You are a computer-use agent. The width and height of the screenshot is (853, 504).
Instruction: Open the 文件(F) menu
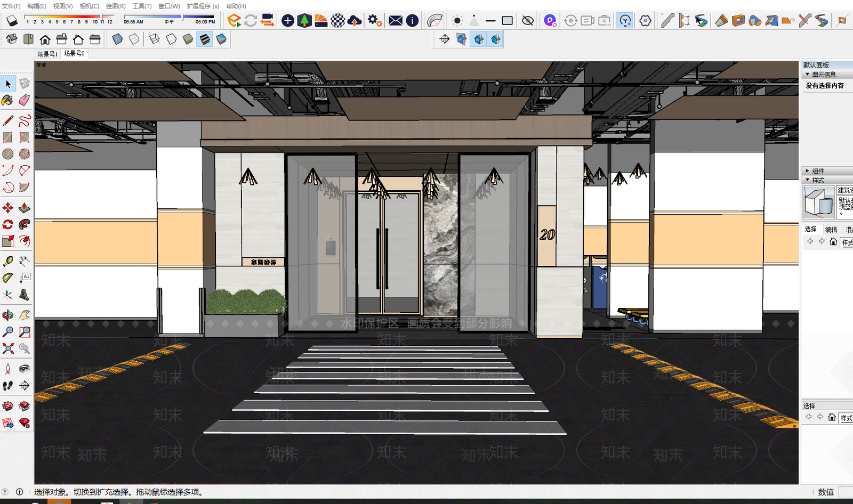11,6
